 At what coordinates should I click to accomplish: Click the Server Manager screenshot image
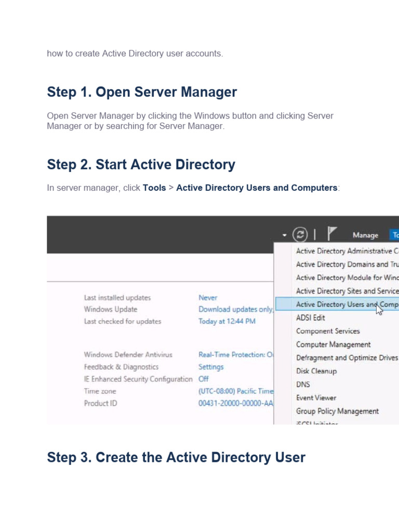click(223, 320)
